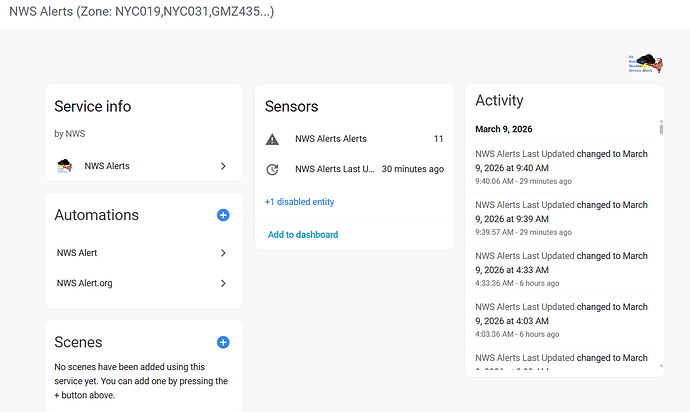Click the '30 minutes ago' value

413,169
